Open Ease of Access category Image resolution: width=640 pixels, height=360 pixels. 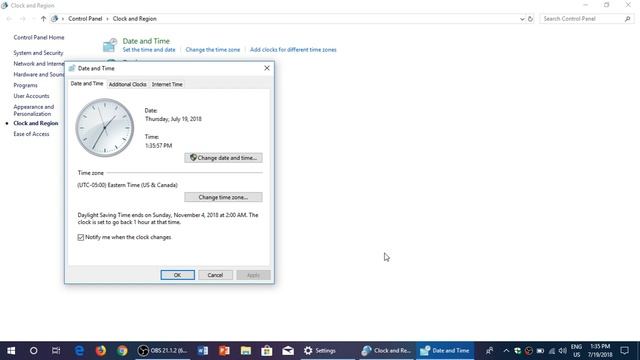coord(31,134)
